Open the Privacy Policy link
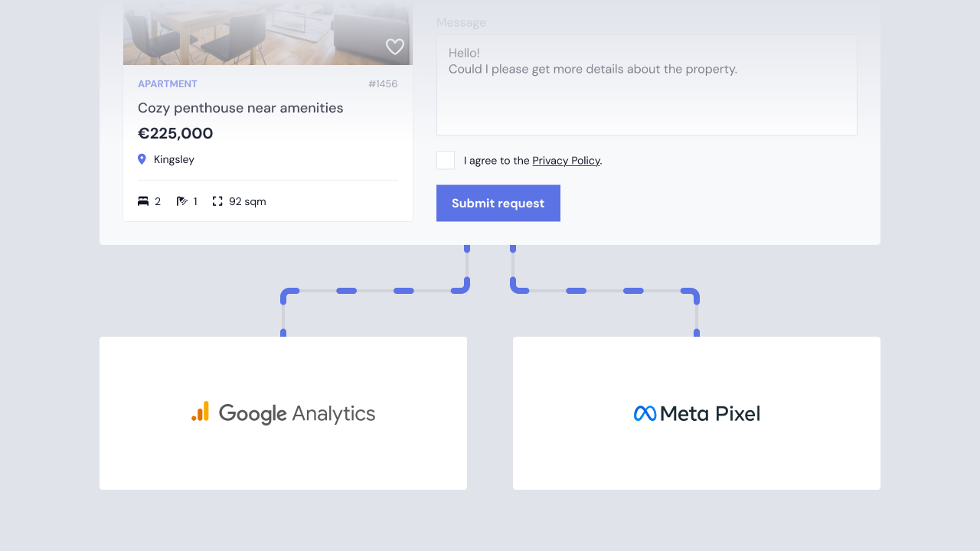This screenshot has height=551, width=980. pyautogui.click(x=566, y=161)
